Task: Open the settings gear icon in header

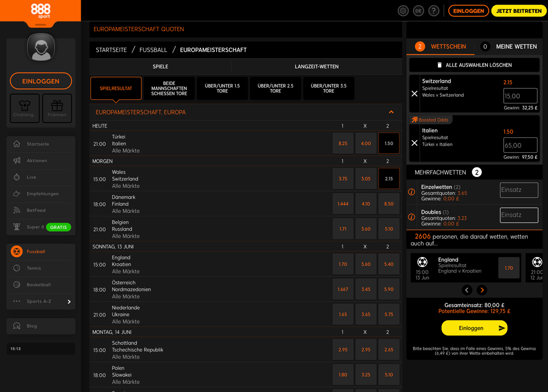Action: pyautogui.click(x=403, y=11)
